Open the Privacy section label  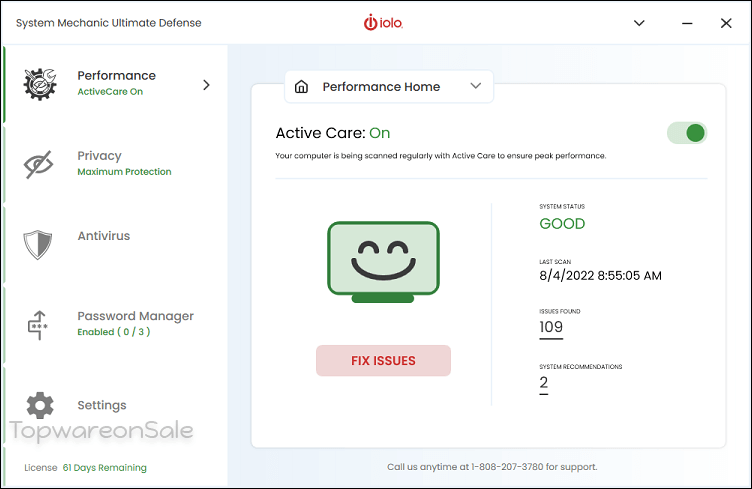click(99, 156)
